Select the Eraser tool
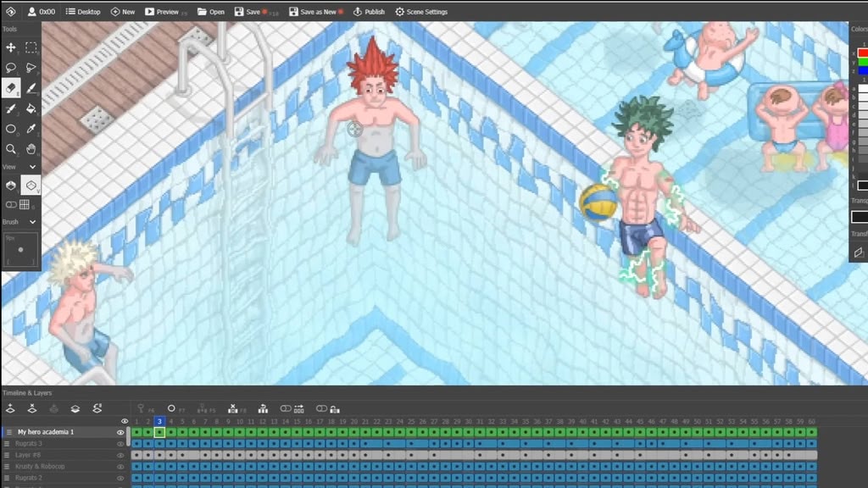This screenshot has width=868, height=488. (10, 88)
